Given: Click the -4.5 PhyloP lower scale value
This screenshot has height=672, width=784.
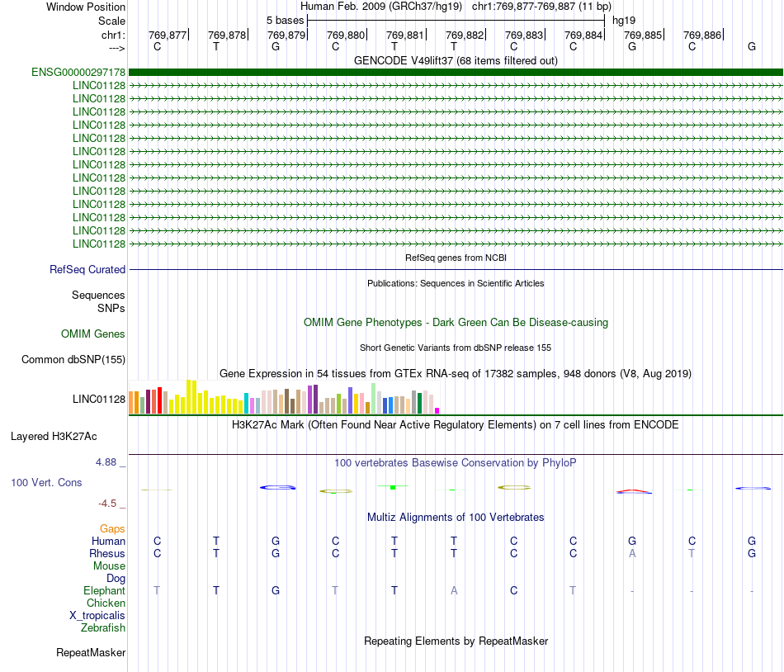Looking at the screenshot, I should (107, 504).
